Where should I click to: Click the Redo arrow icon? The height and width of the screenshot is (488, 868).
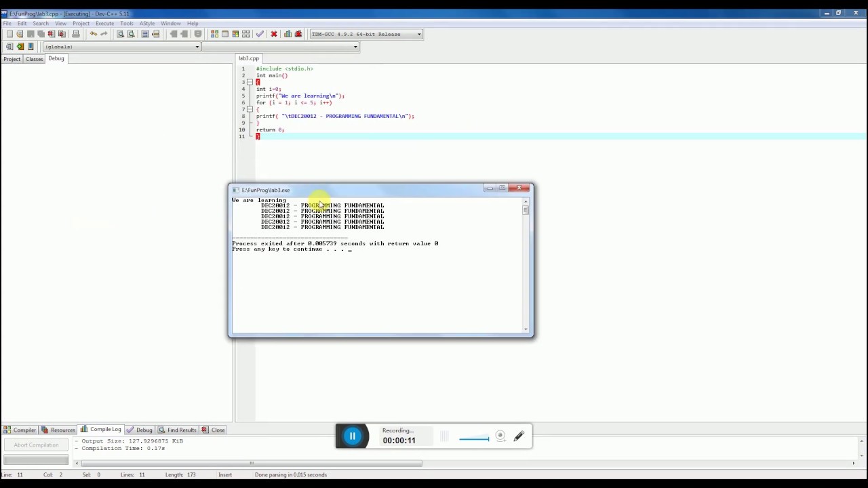[104, 34]
